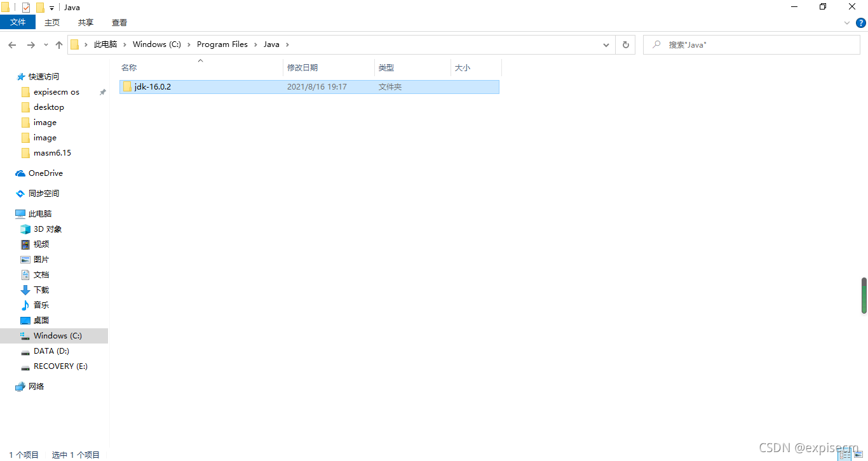Open the 主页 ribbon tab
The height and width of the screenshot is (461, 868).
point(52,22)
